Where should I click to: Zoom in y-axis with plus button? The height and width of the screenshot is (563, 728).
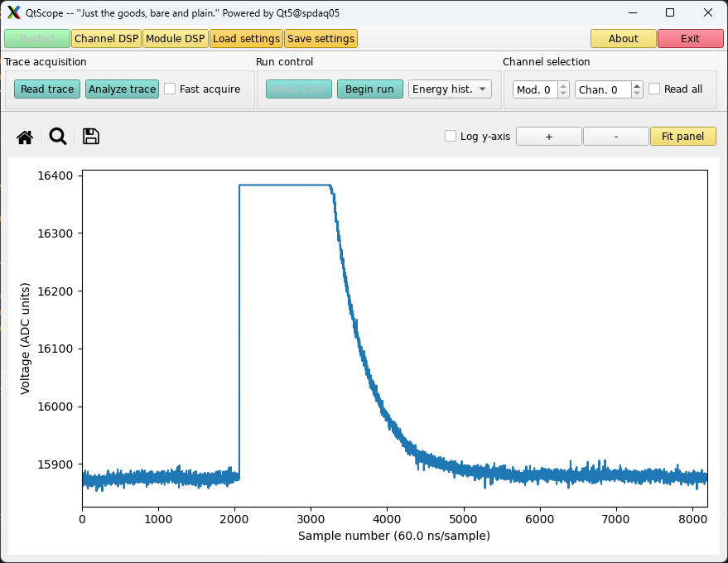[549, 137]
